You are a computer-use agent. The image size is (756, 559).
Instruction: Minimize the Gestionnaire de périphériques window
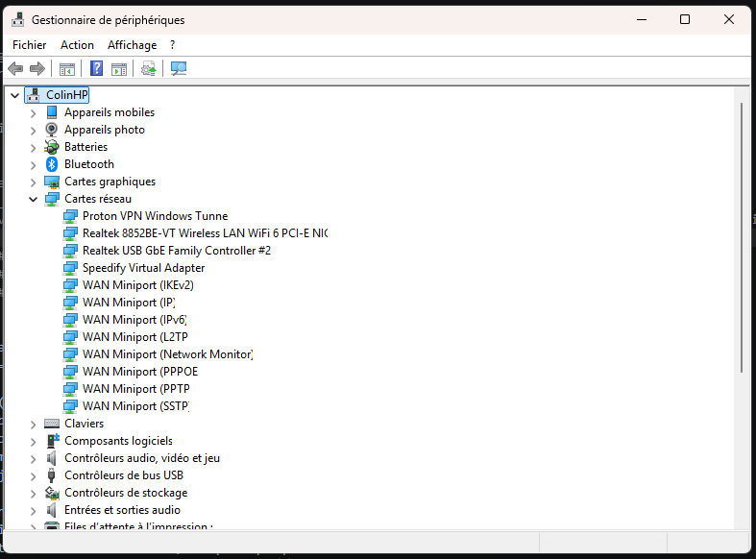(x=642, y=19)
